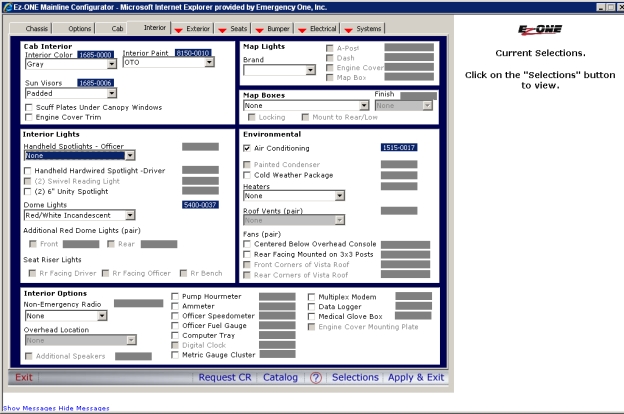Expand the Map Boxes dropdown
The height and width of the screenshot is (414, 624).
tap(364, 105)
